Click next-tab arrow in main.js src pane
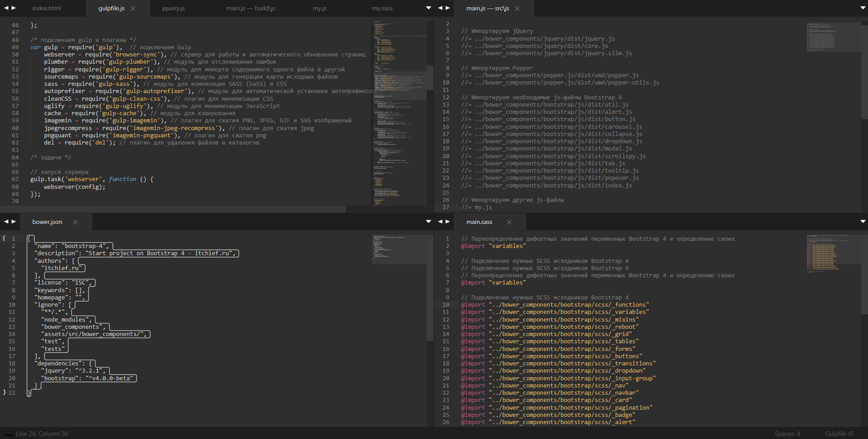Screen dimensions: 868x439 pos(448,8)
